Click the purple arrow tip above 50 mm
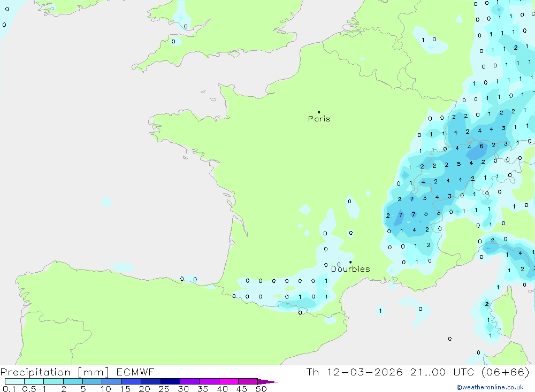The height and width of the screenshot is (392, 535). pyautogui.click(x=267, y=382)
